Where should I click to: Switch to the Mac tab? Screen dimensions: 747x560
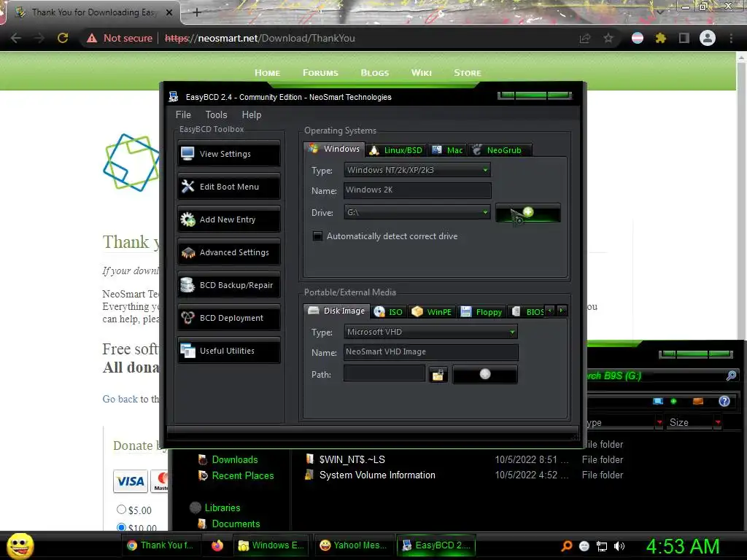tap(447, 150)
